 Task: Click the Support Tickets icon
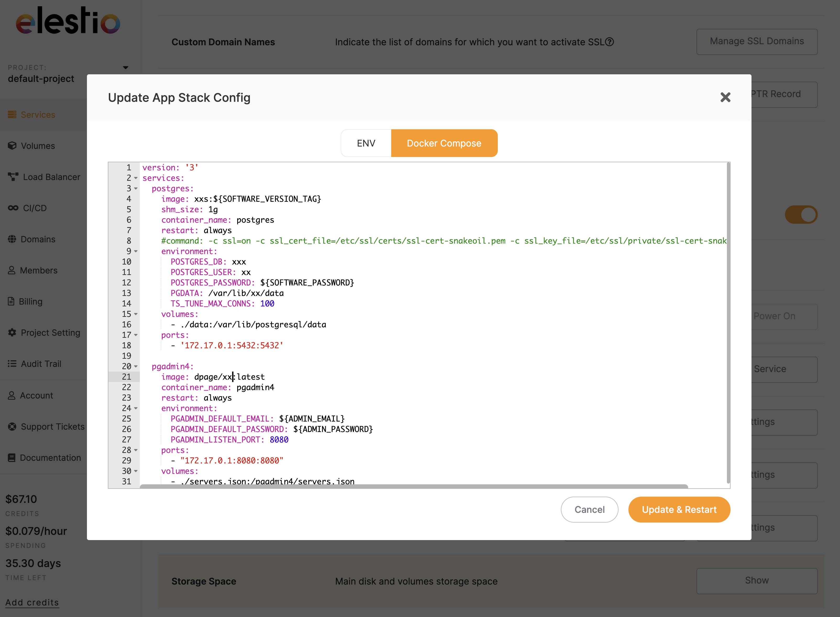click(12, 426)
